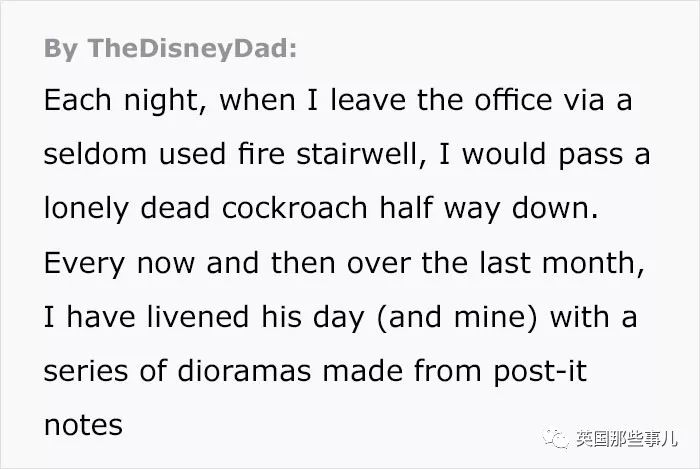Click the TheDisneyDad author name
This screenshot has width=700, height=469.
pyautogui.click(x=191, y=50)
